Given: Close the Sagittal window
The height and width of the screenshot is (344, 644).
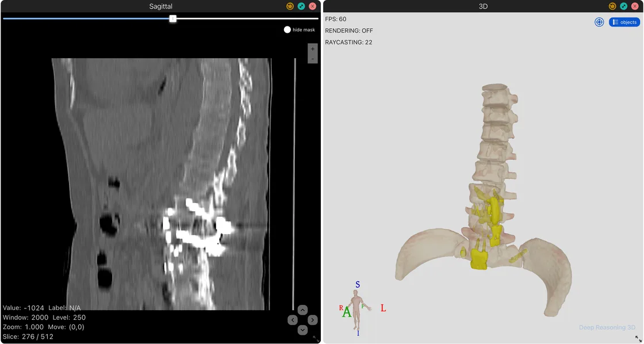Looking at the screenshot, I should point(313,6).
